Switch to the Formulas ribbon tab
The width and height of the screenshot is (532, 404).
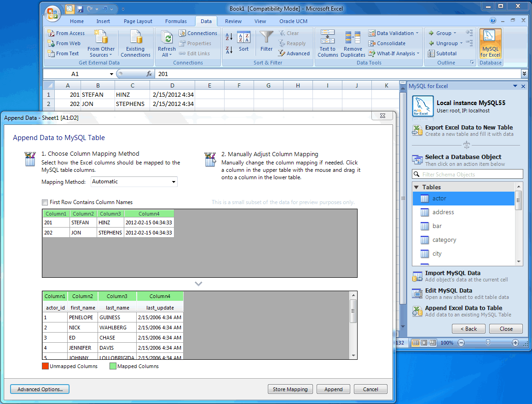click(176, 21)
